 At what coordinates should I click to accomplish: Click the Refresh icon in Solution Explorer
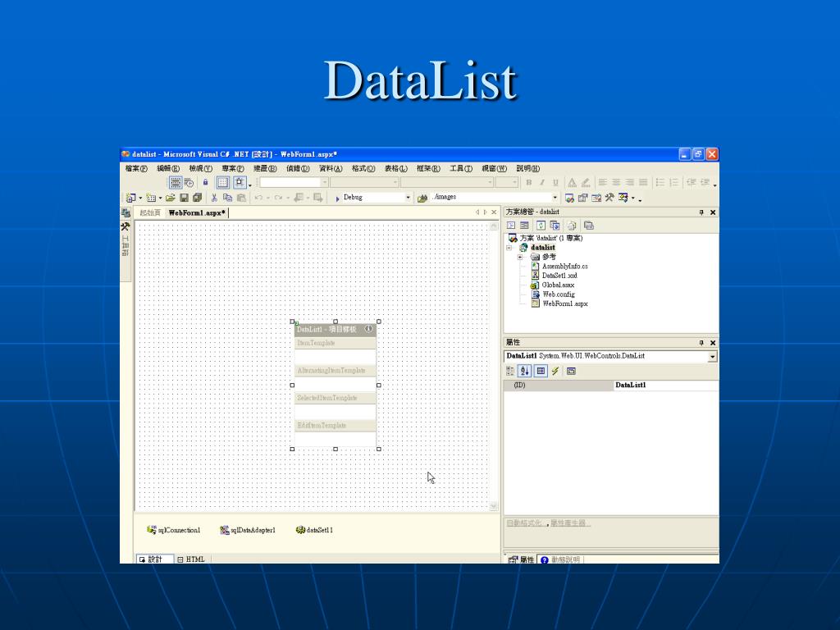click(541, 226)
